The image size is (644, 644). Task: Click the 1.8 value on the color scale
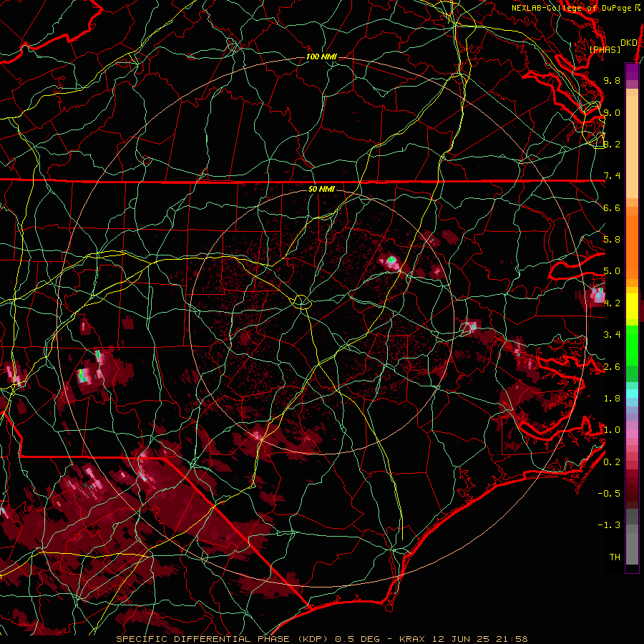click(612, 399)
